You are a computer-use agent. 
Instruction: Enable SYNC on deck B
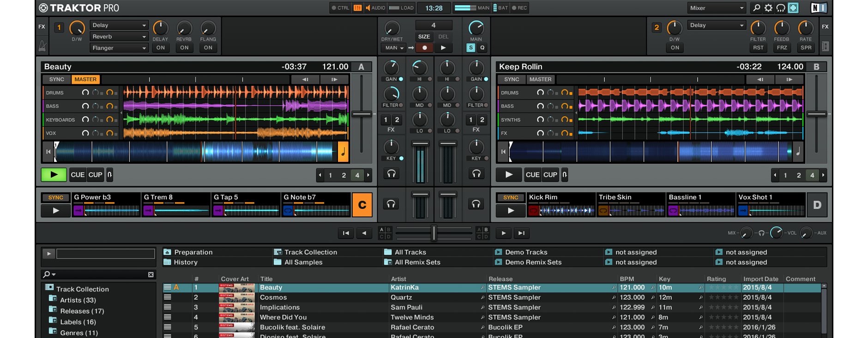[x=511, y=79]
